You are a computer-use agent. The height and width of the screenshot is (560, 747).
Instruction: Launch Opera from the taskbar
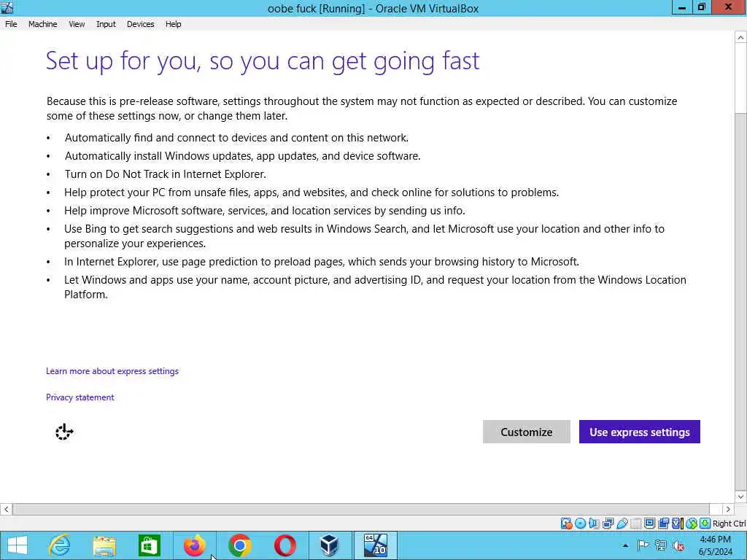[x=285, y=545]
